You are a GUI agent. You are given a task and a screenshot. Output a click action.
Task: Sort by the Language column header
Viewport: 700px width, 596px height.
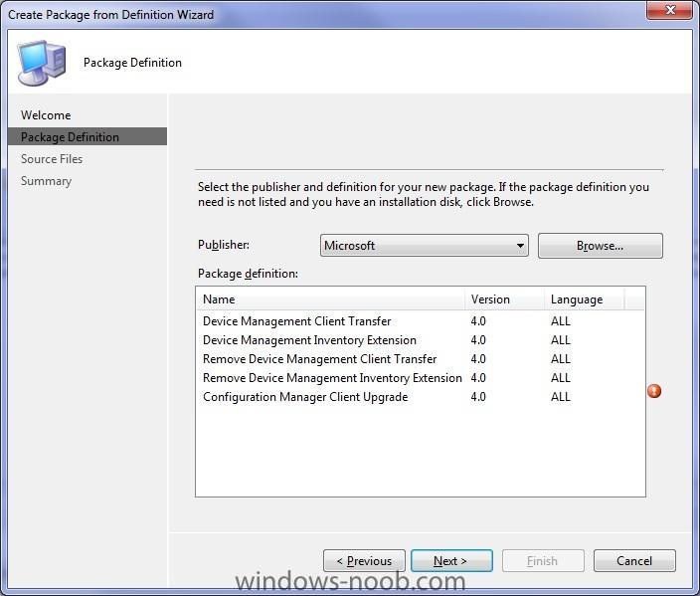coord(584,298)
